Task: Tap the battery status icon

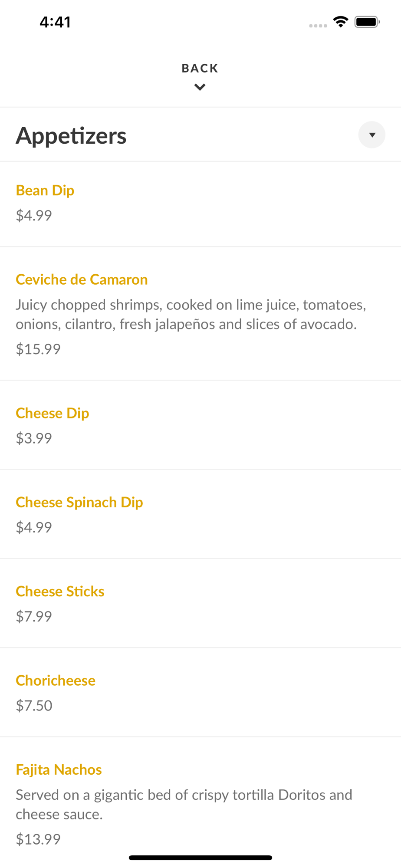Action: click(x=367, y=22)
